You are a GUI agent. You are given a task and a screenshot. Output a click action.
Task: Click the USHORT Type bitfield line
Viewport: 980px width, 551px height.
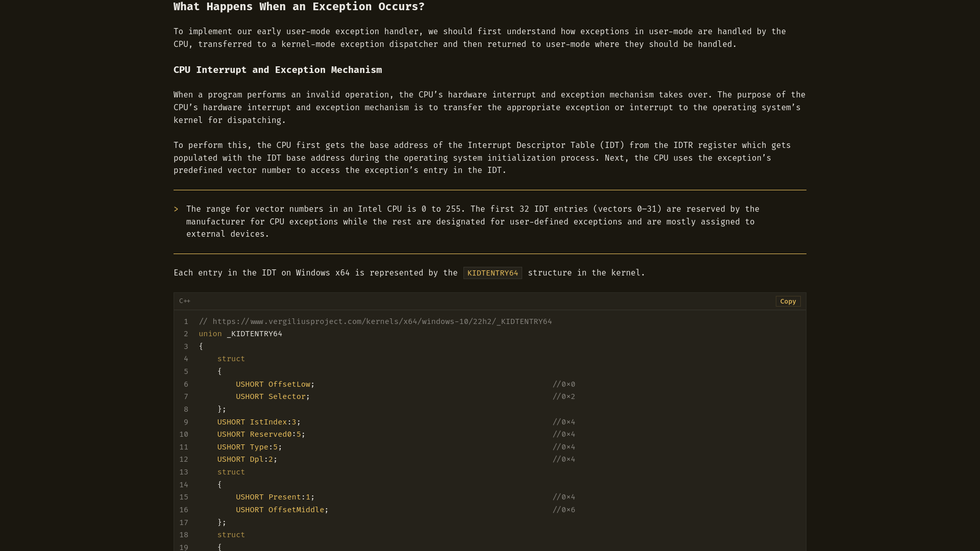(249, 447)
